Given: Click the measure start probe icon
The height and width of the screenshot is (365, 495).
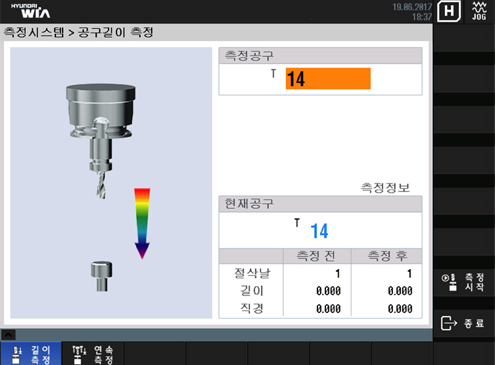Looking at the screenshot, I should pos(449,282).
